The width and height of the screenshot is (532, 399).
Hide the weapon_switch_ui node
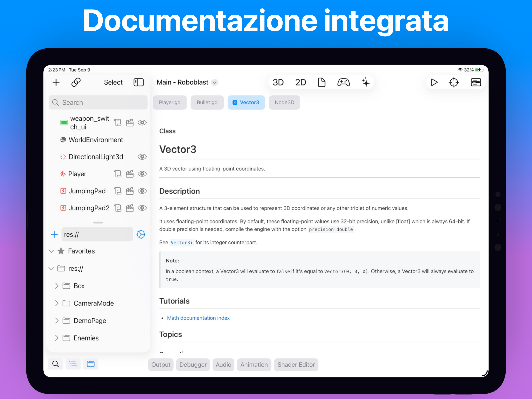click(142, 123)
